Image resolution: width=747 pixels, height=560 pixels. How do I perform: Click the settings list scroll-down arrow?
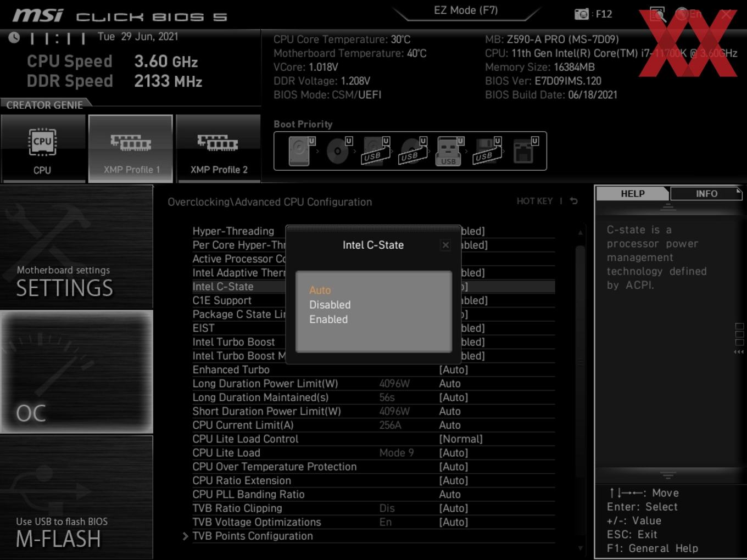(x=580, y=548)
